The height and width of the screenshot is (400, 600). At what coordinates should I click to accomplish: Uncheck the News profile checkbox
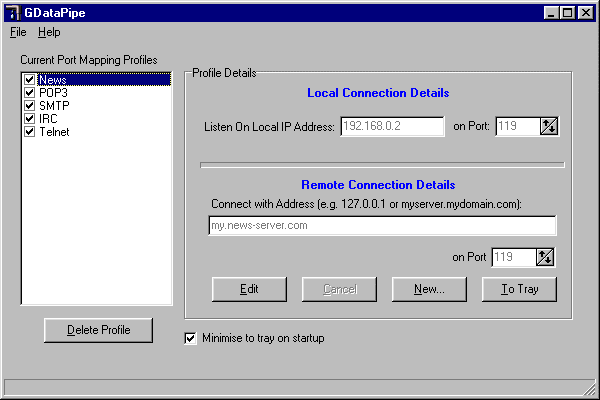coord(29,79)
